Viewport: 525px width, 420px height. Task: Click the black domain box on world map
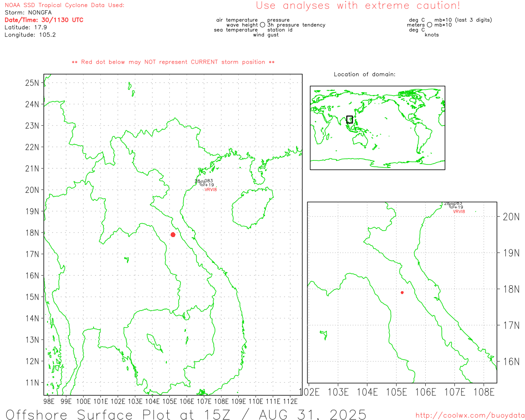[x=349, y=119]
